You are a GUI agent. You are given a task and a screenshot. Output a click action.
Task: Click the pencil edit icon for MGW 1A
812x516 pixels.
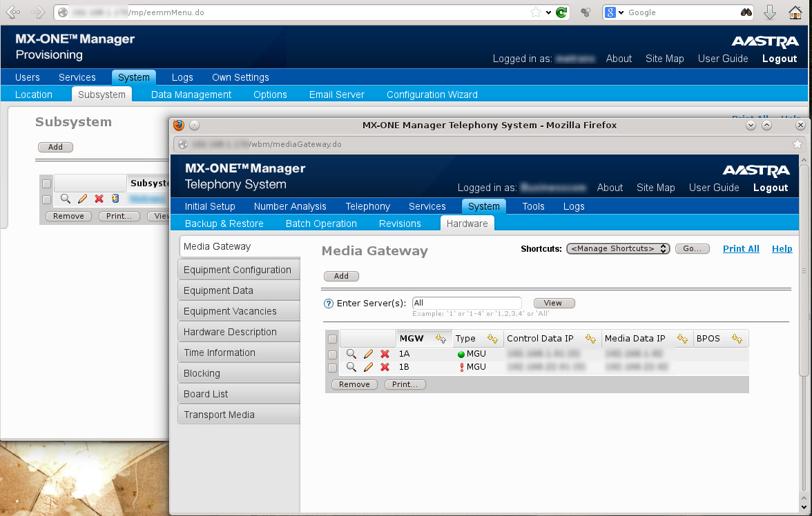click(368, 354)
